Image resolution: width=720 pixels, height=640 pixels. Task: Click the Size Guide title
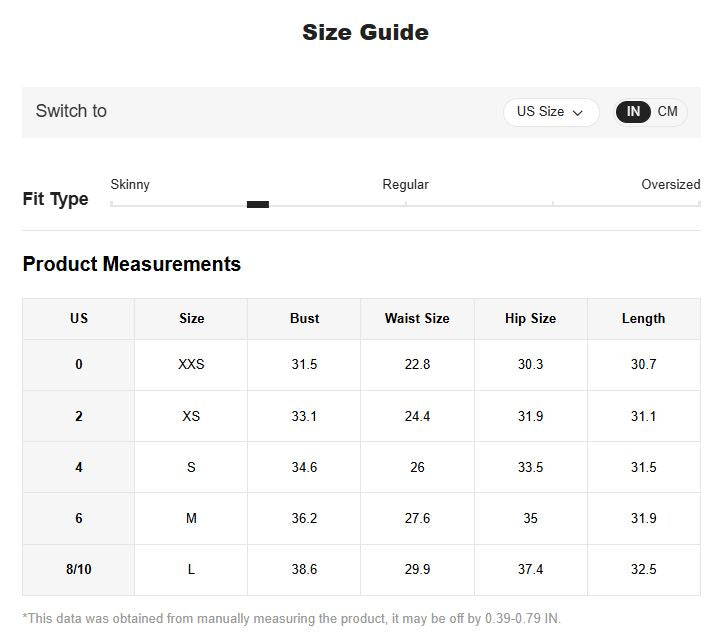click(365, 32)
